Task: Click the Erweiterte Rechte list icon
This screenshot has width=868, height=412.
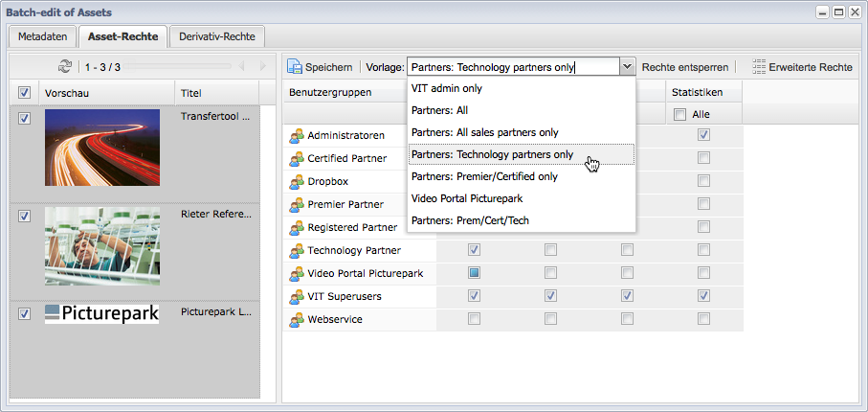Action: pyautogui.click(x=758, y=67)
